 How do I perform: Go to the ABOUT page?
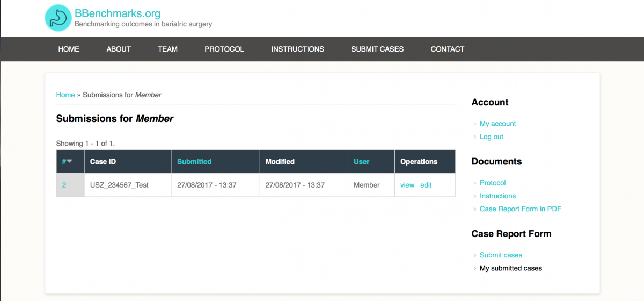(x=119, y=49)
